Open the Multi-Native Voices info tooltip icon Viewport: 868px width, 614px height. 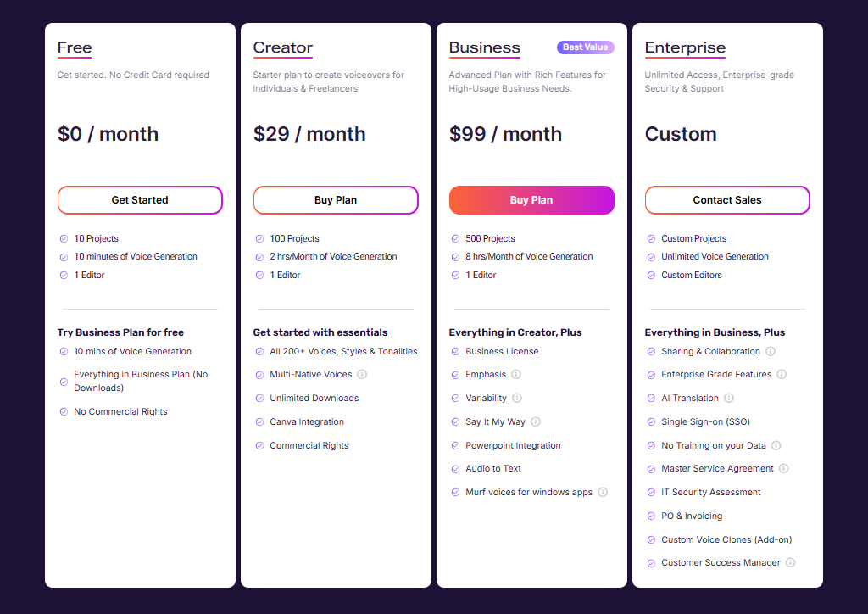[x=362, y=374]
